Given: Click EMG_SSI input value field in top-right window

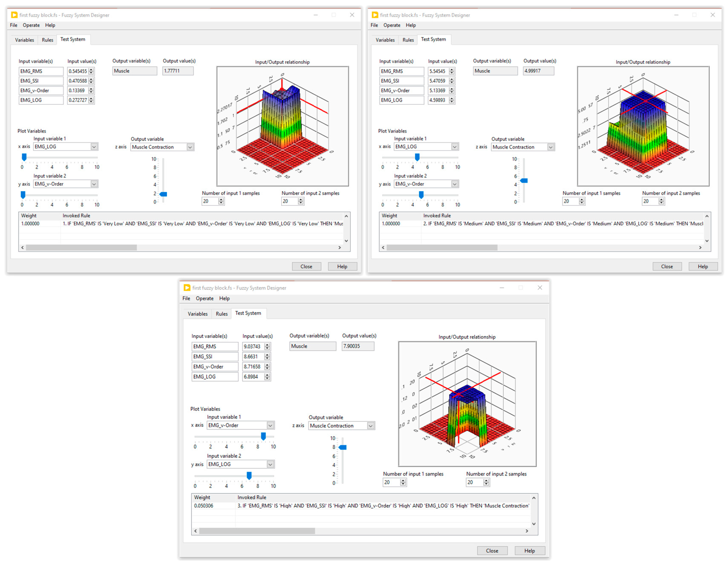Looking at the screenshot, I should (437, 81).
